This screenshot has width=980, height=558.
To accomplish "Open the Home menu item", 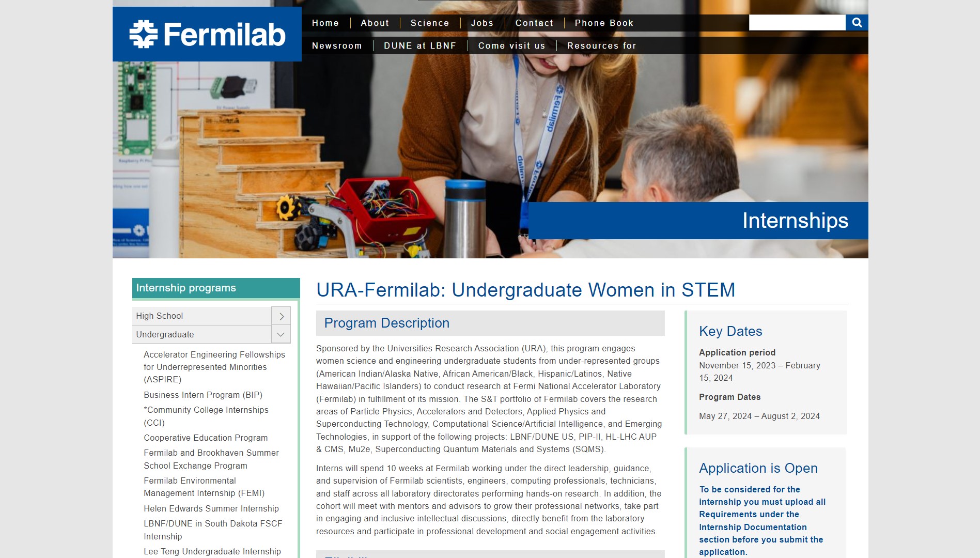I will tap(325, 23).
